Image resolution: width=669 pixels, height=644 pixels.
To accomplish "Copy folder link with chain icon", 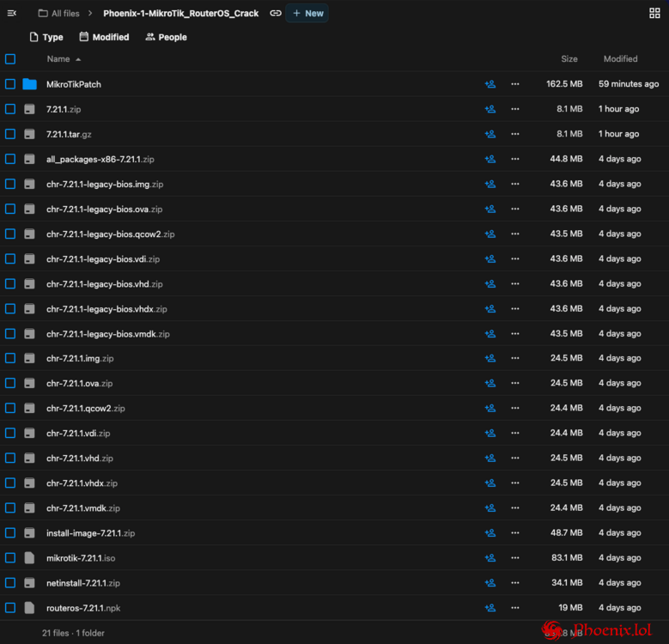I will pos(276,13).
